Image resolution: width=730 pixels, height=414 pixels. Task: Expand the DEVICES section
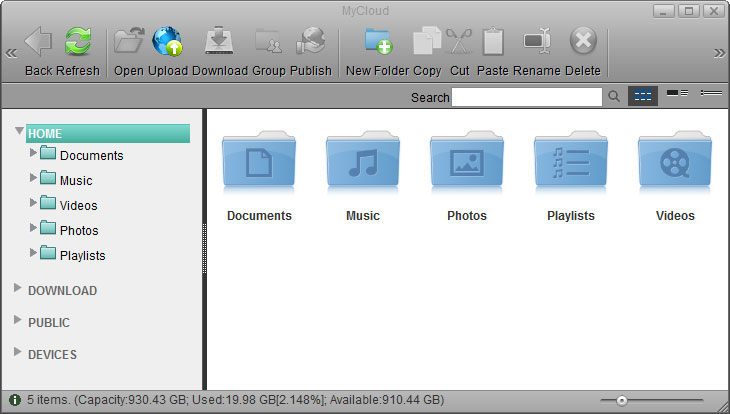click(17, 353)
